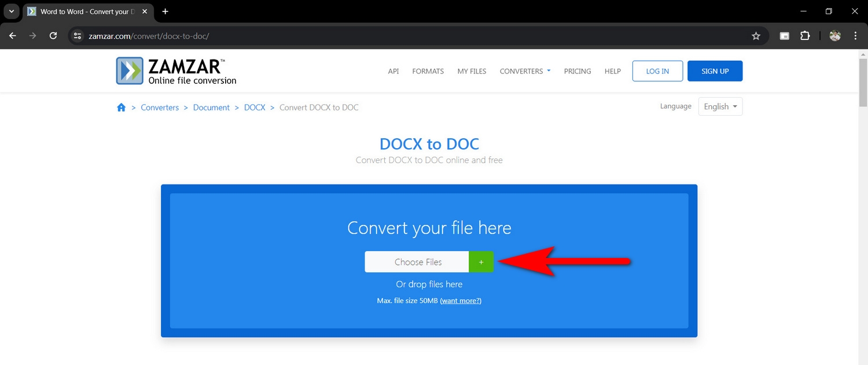This screenshot has width=868, height=365.
Task: Open the 'want more?' link
Action: click(461, 301)
